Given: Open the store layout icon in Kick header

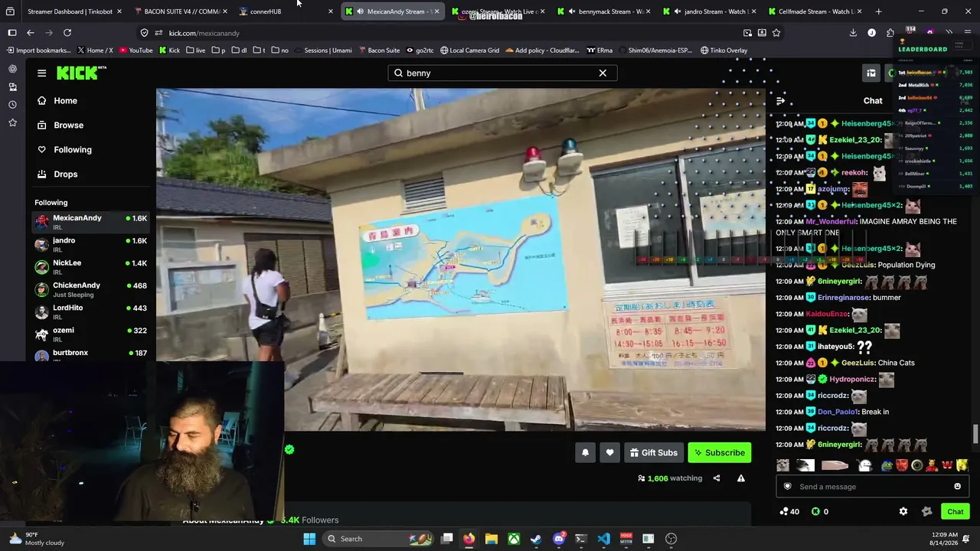Looking at the screenshot, I should click(x=871, y=73).
